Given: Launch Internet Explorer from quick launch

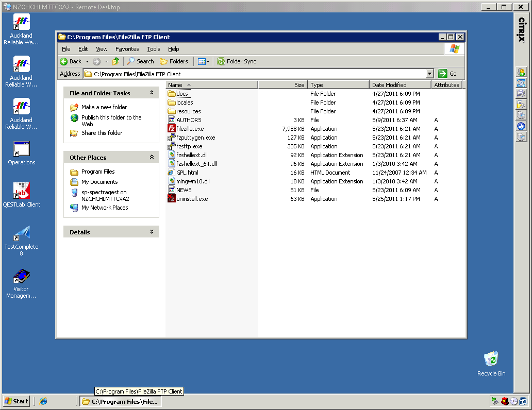Looking at the screenshot, I should (x=43, y=401).
